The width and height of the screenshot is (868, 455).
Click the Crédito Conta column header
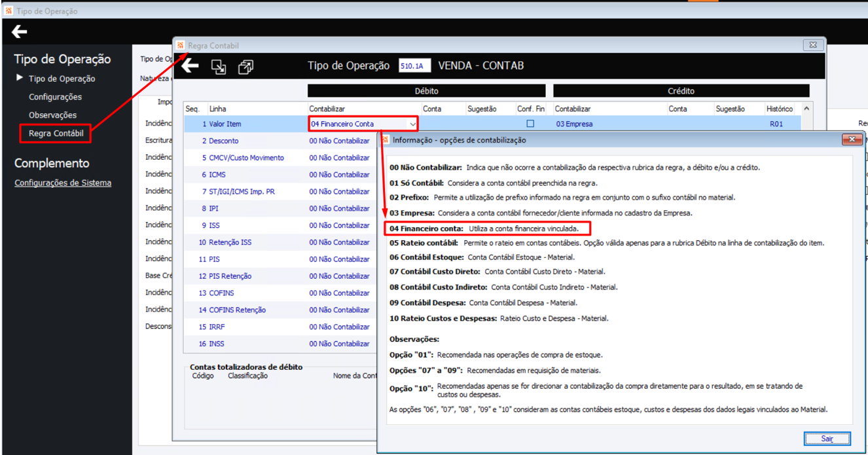click(678, 109)
